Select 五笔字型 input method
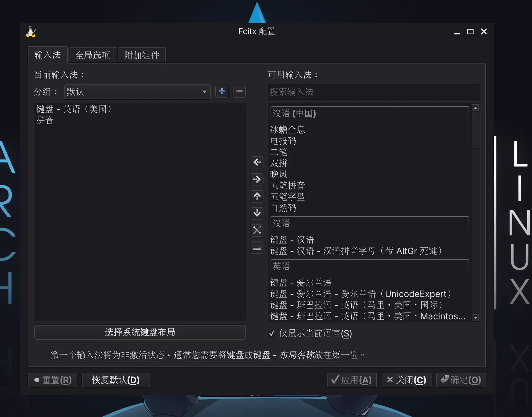 point(370,197)
